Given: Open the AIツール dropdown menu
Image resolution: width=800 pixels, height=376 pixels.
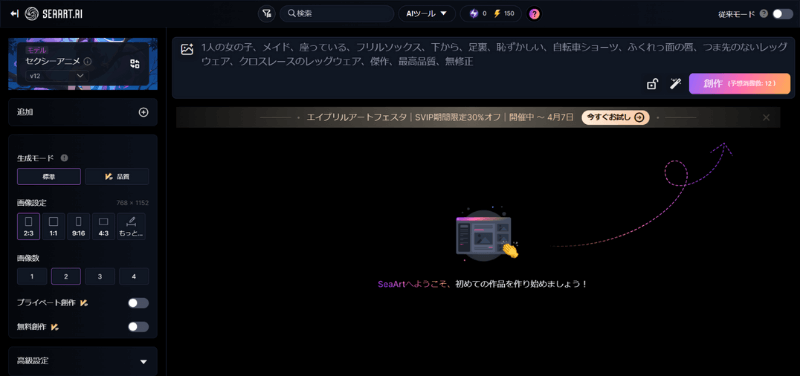Looking at the screenshot, I should pyautogui.click(x=427, y=14).
